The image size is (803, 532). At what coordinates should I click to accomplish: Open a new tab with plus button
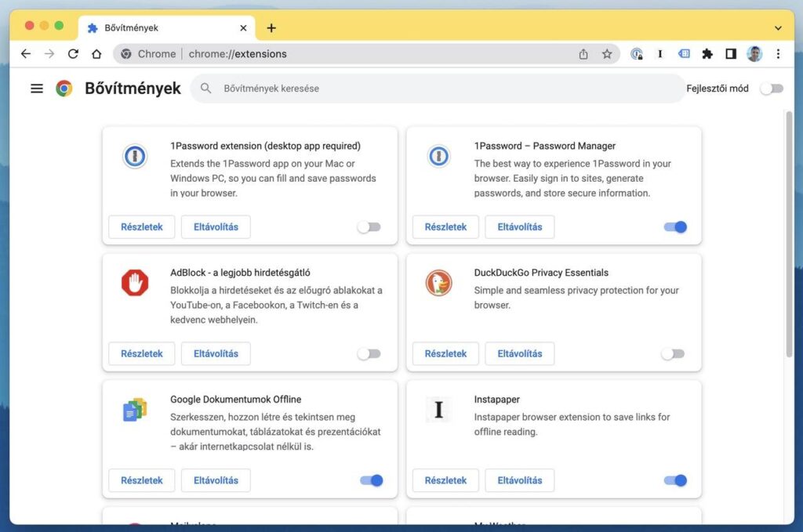point(271,28)
